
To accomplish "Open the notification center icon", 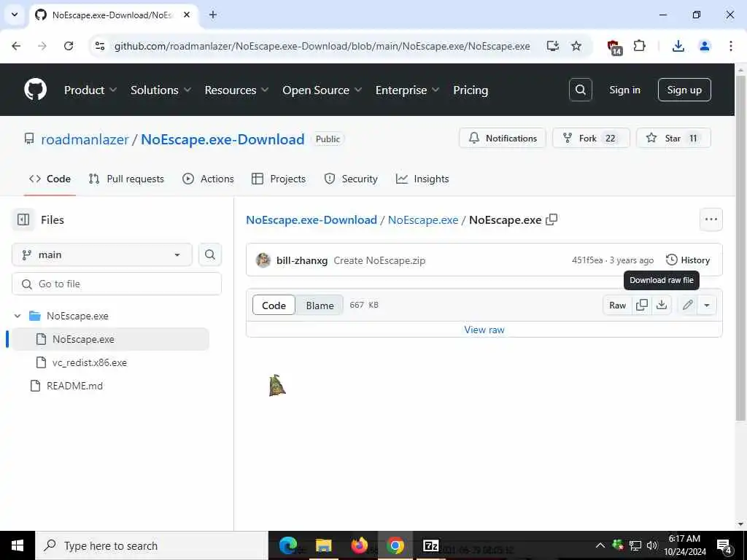I will click(x=724, y=545).
